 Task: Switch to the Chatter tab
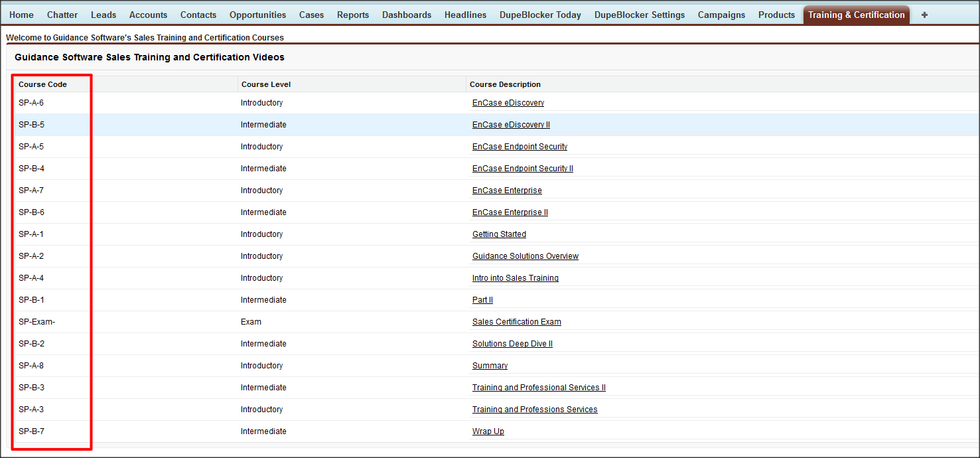[x=62, y=15]
